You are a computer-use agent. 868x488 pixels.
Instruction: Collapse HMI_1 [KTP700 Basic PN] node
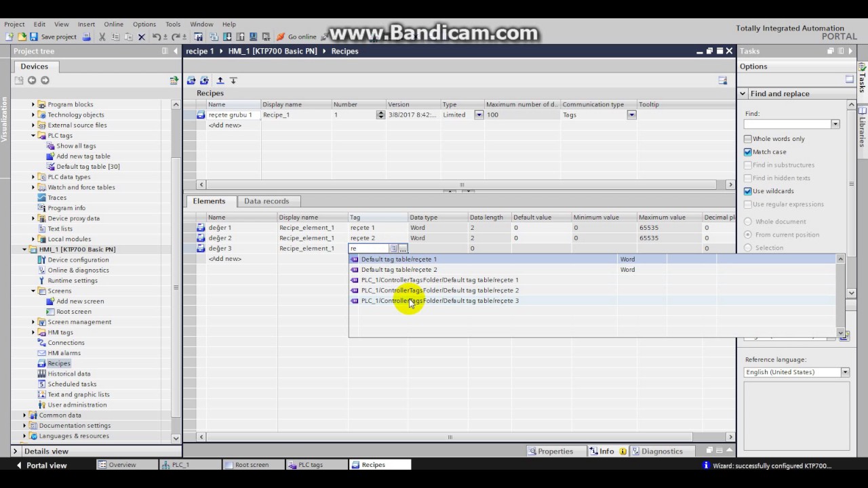click(x=25, y=249)
